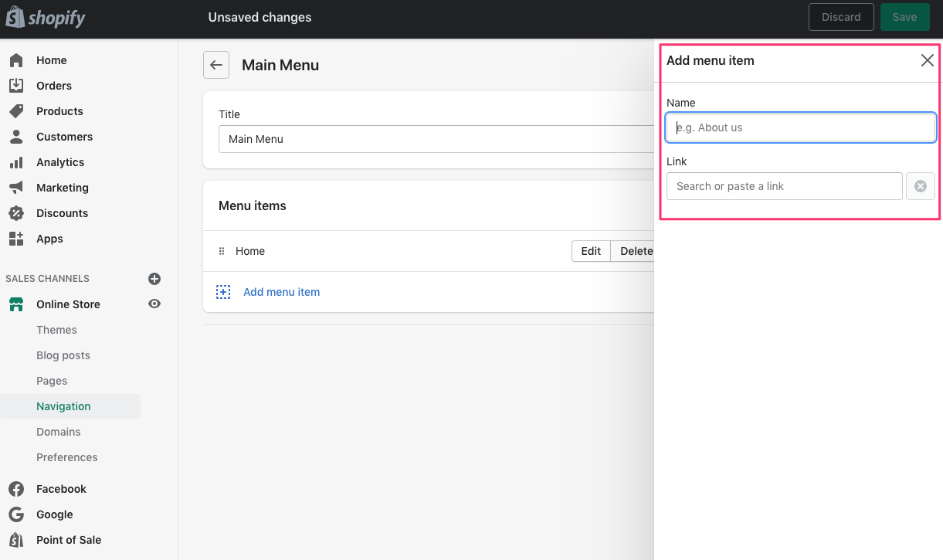Save the unsaved changes
The image size is (943, 560).
904,16
